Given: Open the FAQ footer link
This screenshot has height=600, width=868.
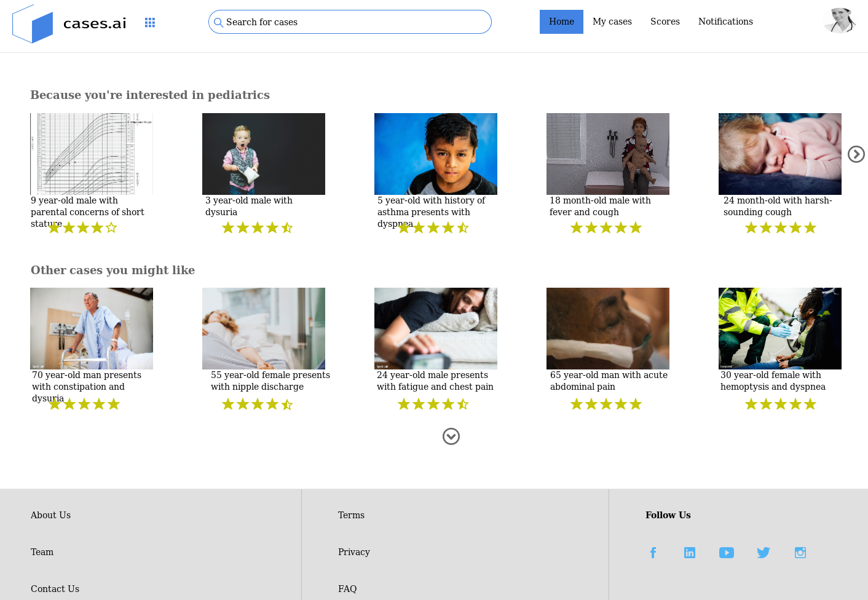Looking at the screenshot, I should (347, 589).
